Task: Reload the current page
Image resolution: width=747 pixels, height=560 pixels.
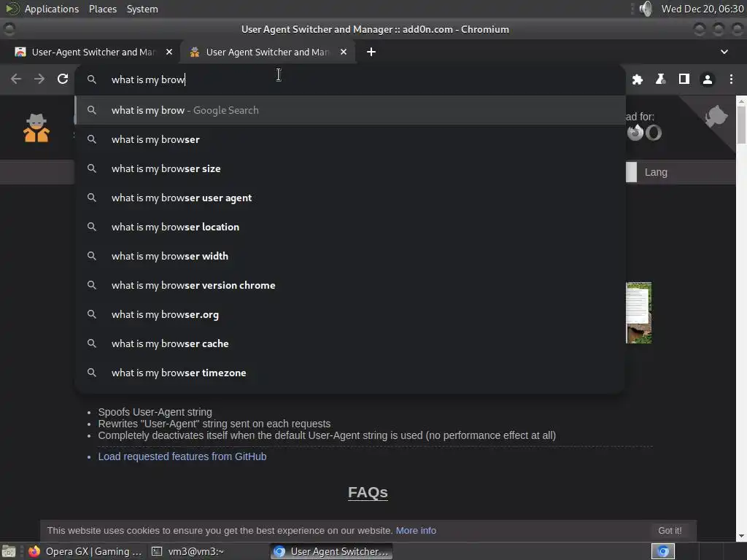Action: (63, 79)
